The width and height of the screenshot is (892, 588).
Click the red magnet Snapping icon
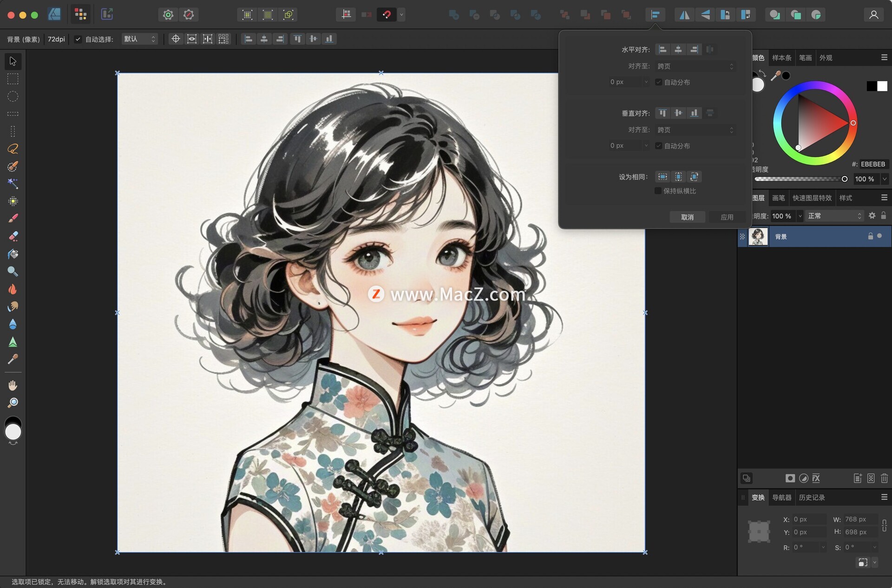(x=386, y=15)
